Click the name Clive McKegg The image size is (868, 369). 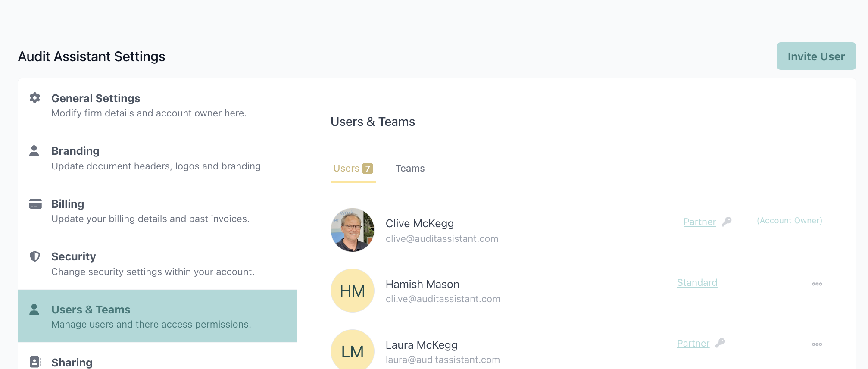[x=419, y=223]
